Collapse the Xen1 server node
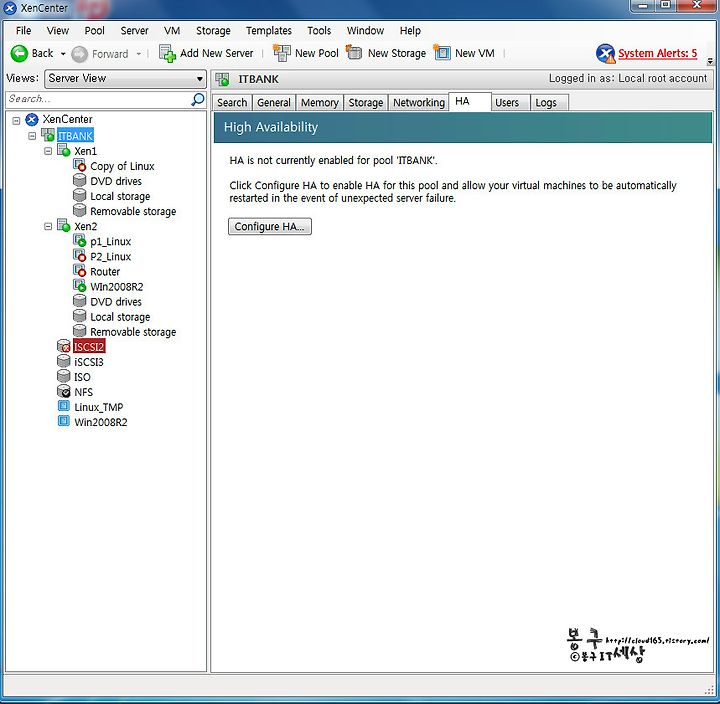Image resolution: width=720 pixels, height=704 pixels. (x=48, y=151)
